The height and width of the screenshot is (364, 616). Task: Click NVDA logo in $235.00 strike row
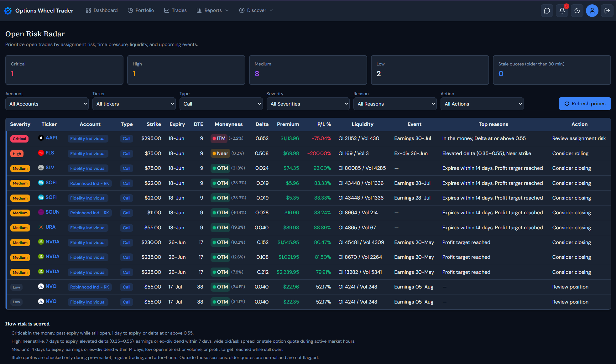41,257
